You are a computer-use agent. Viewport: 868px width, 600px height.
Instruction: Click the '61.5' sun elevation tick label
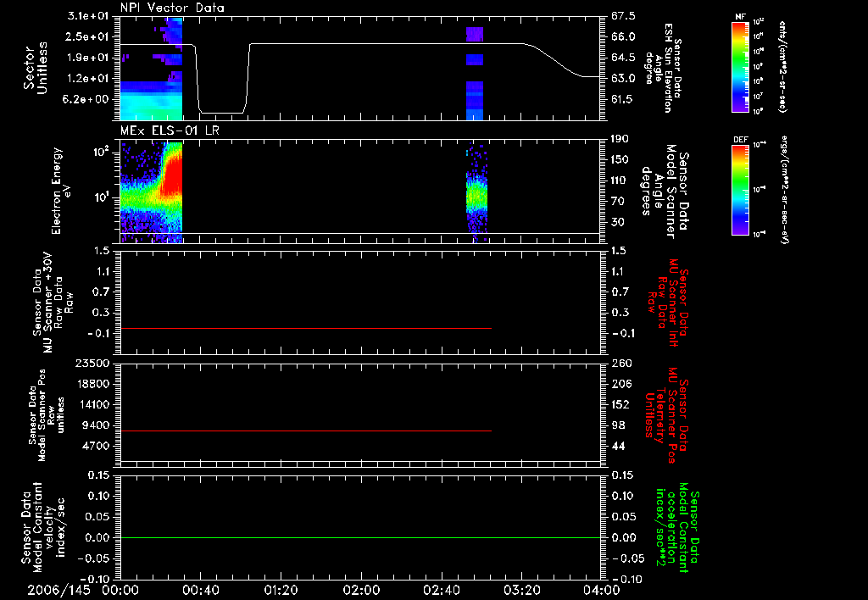pos(623,99)
